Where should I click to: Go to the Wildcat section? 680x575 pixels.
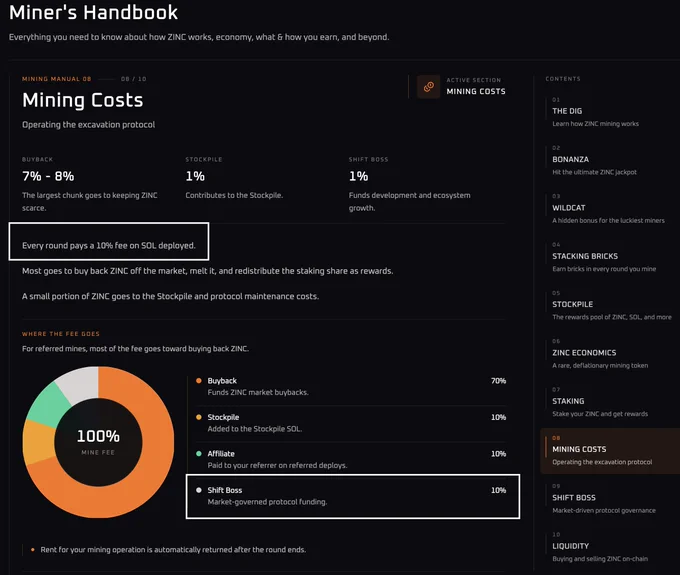click(607, 209)
